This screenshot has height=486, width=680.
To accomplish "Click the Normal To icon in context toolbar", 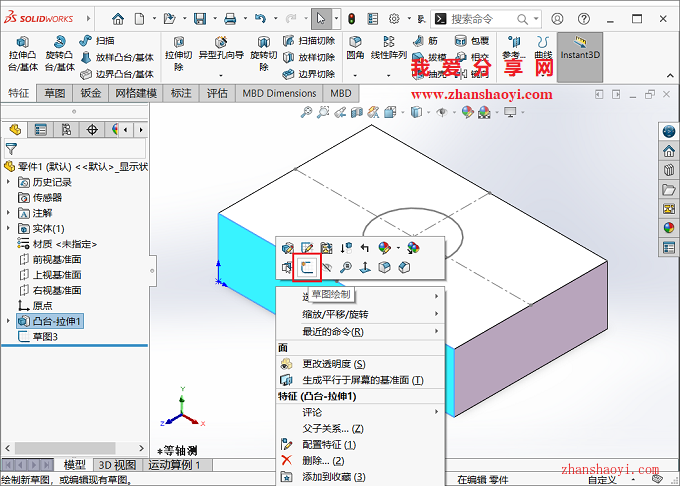I will pos(365,267).
